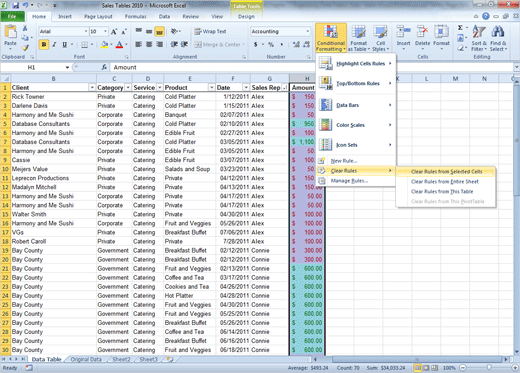
Task: Toggle align text right
Action: pyautogui.click(x=159, y=44)
